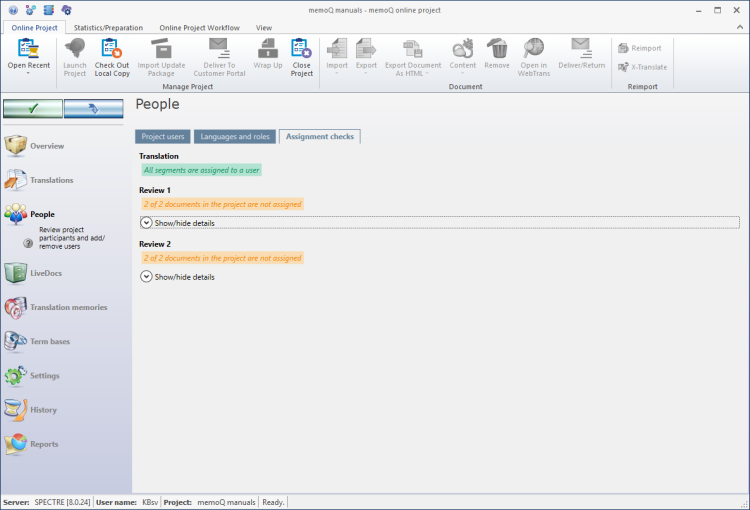The image size is (750, 510).
Task: Click the blue arrow button beside checkmark
Action: click(x=93, y=108)
